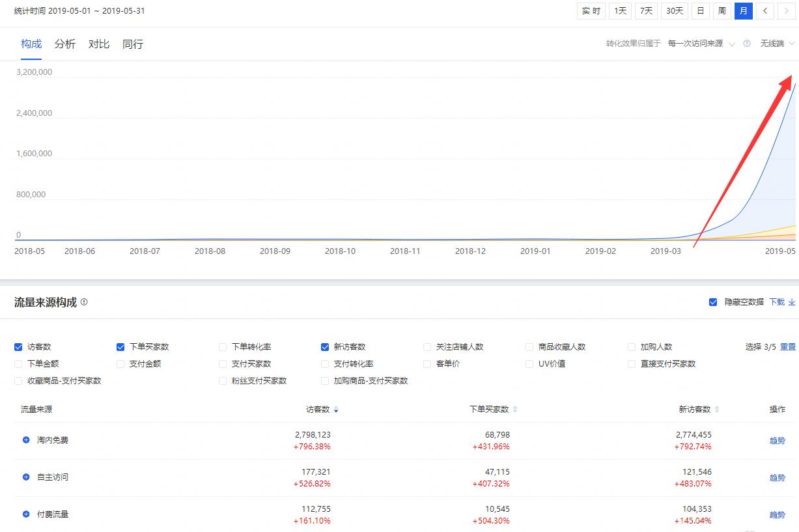This screenshot has width=799, height=532.
Task: Sort by 访客数 column arrow
Action: click(336, 410)
